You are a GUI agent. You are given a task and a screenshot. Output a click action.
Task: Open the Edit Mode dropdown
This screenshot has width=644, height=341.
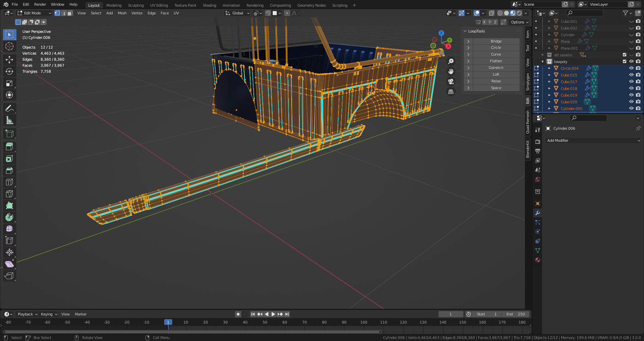pyautogui.click(x=34, y=13)
